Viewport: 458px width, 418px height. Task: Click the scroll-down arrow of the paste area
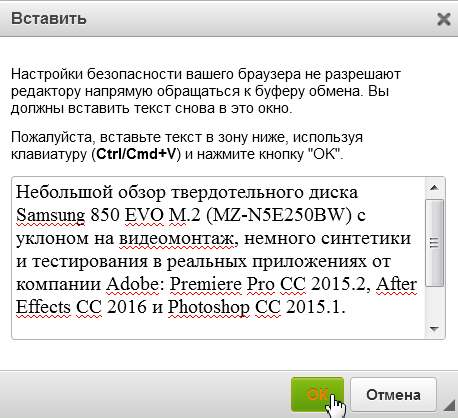[434, 329]
